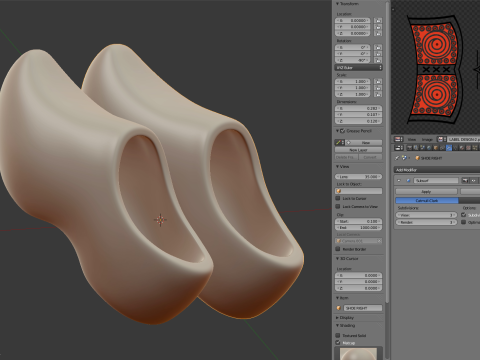Click the Lock to Object field
The height and width of the screenshot is (360, 480).
[x=358, y=191]
